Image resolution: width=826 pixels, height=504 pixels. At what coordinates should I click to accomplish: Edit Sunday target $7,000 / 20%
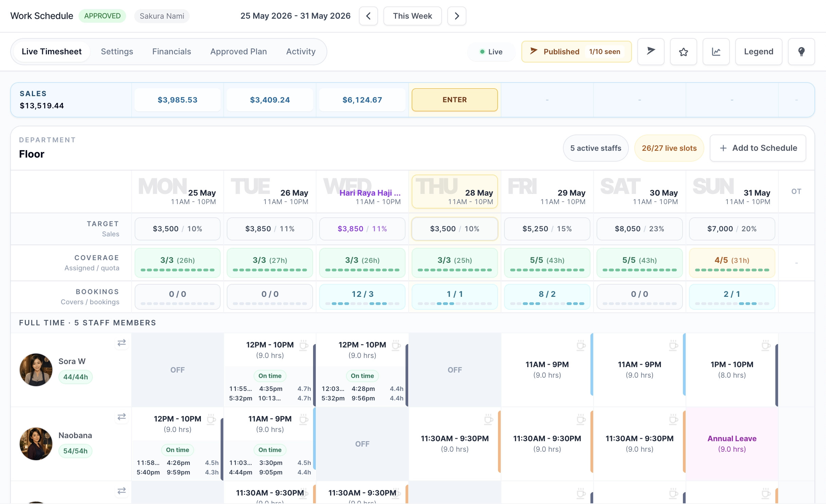[732, 229]
